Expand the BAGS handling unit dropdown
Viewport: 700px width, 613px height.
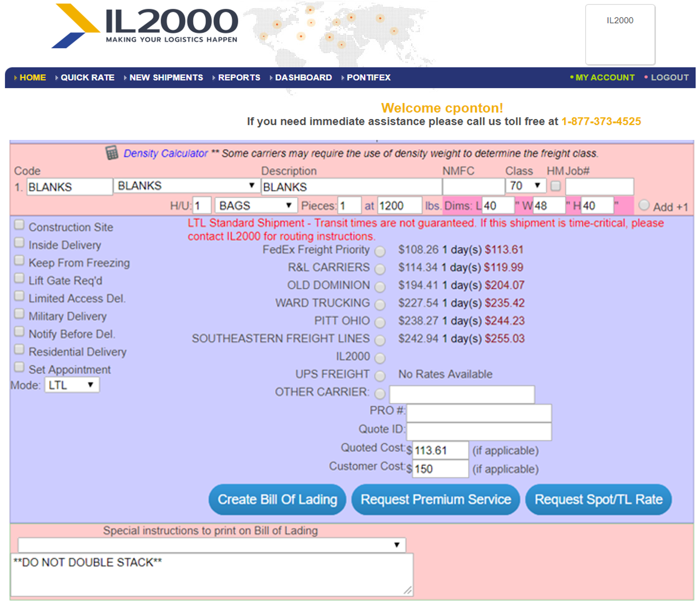(x=256, y=206)
